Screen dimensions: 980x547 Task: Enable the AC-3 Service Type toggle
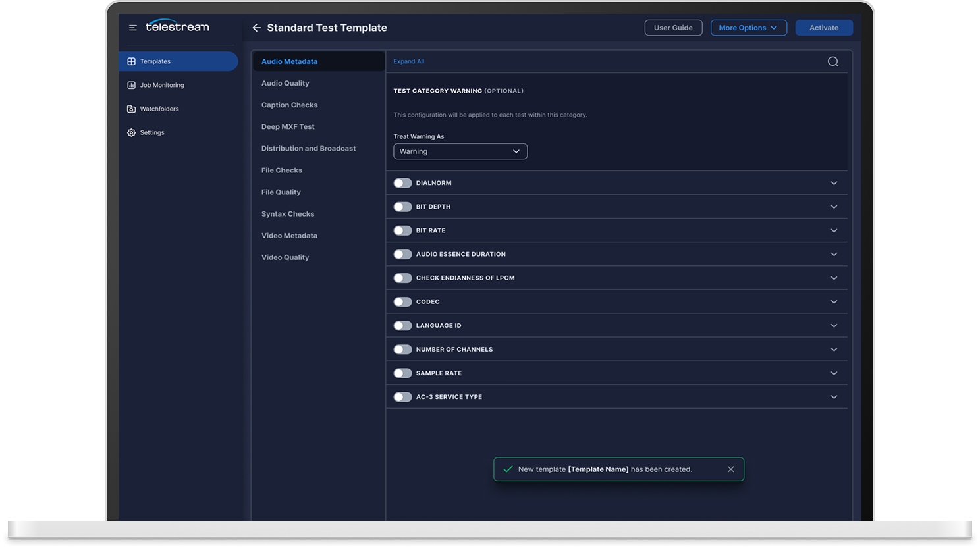tap(402, 396)
